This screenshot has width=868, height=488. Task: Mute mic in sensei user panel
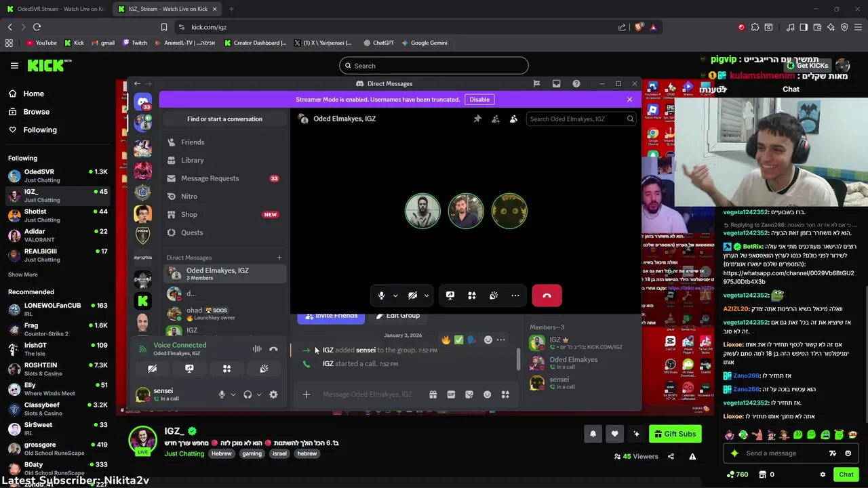(x=221, y=394)
